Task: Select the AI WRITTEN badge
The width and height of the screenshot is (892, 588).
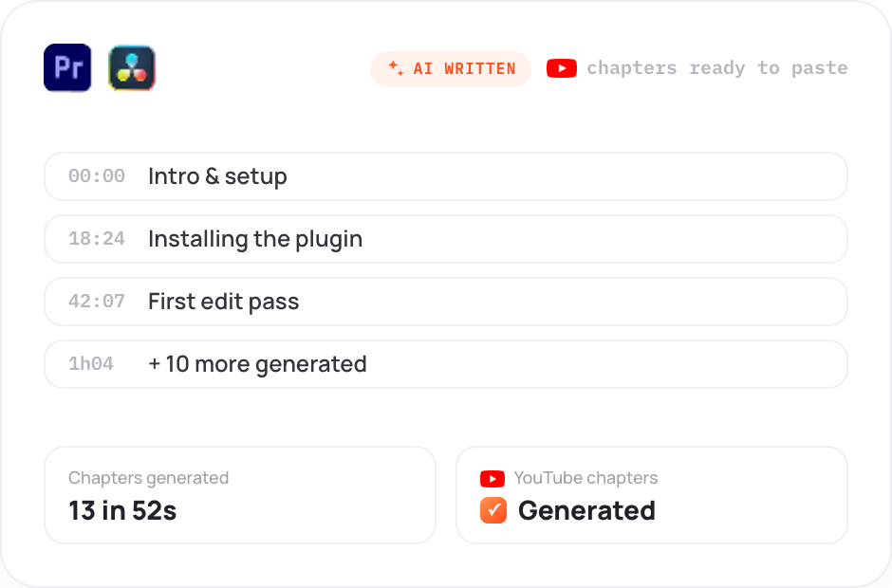Action: tap(451, 69)
